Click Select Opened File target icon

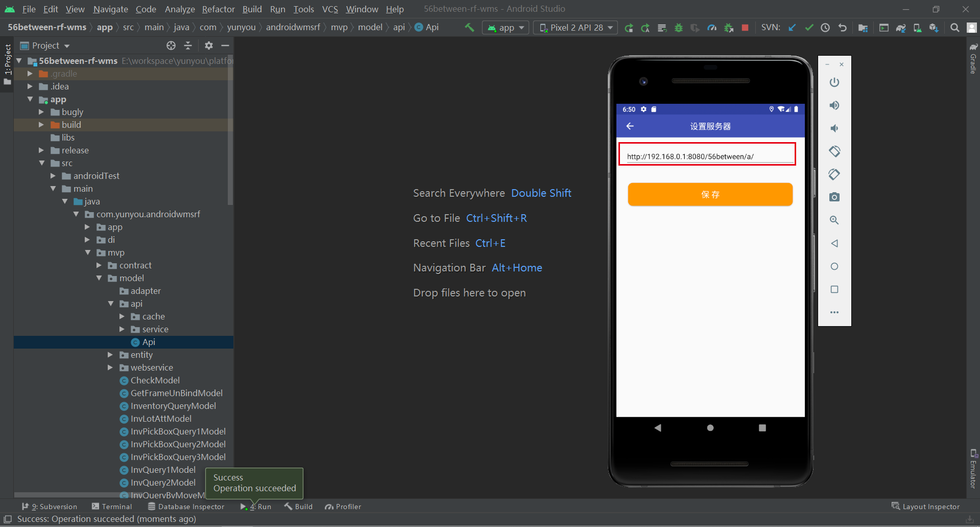tap(171, 45)
